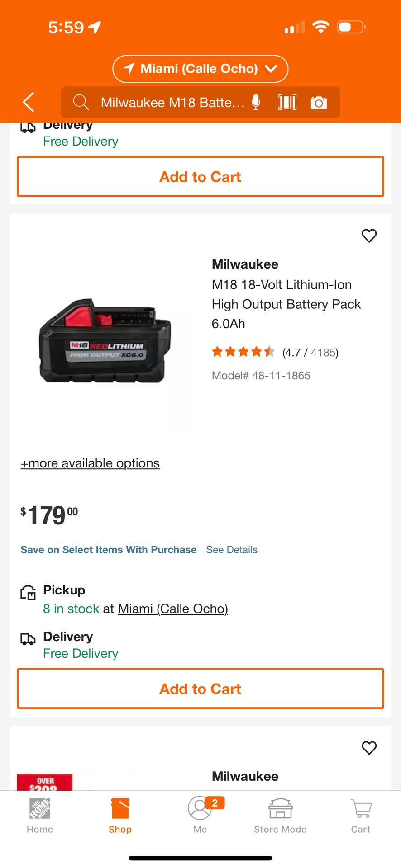The width and height of the screenshot is (401, 868).
Task: Tap the voice search microphone icon
Action: click(256, 103)
